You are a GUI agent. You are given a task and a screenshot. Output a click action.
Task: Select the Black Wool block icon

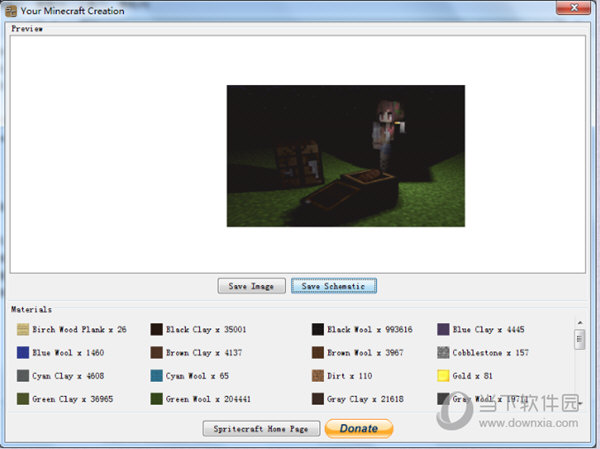point(318,329)
